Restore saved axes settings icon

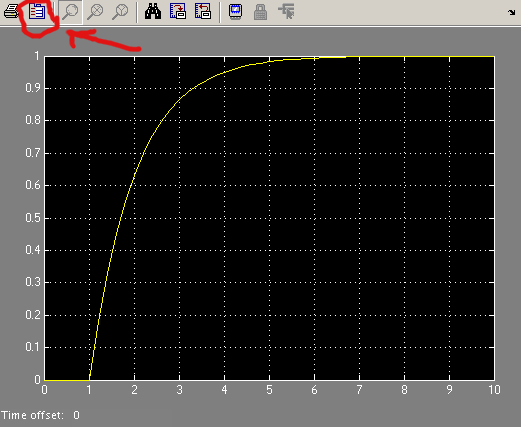point(203,12)
